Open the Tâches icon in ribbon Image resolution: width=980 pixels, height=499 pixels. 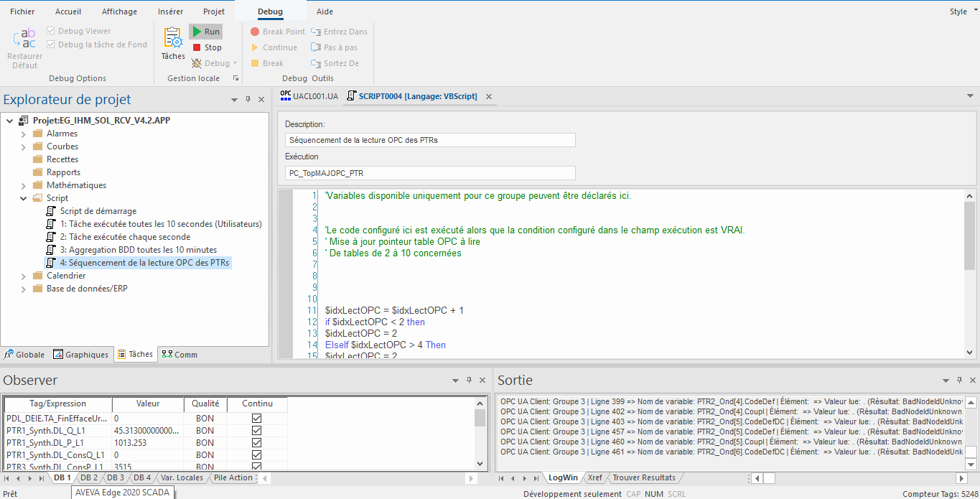173,44
